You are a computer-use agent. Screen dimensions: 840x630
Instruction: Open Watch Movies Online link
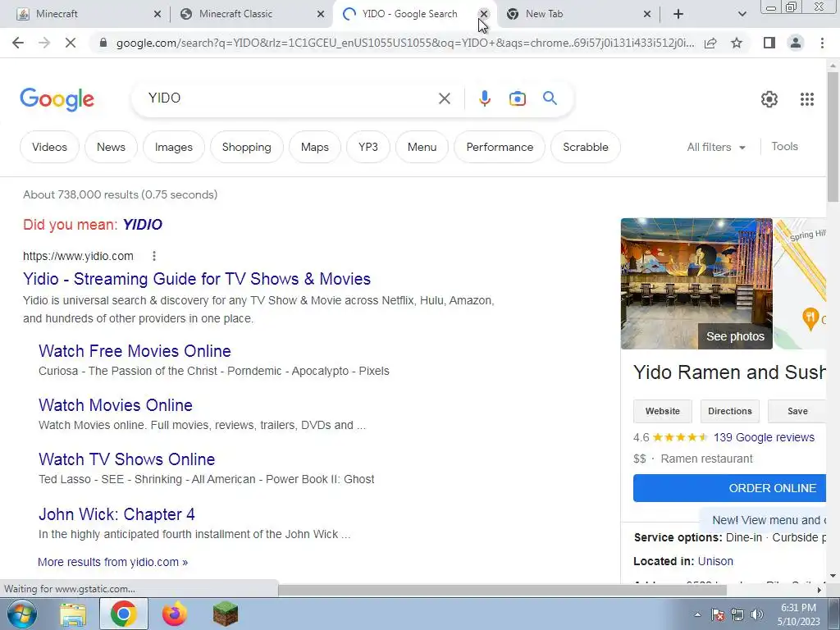pos(115,405)
